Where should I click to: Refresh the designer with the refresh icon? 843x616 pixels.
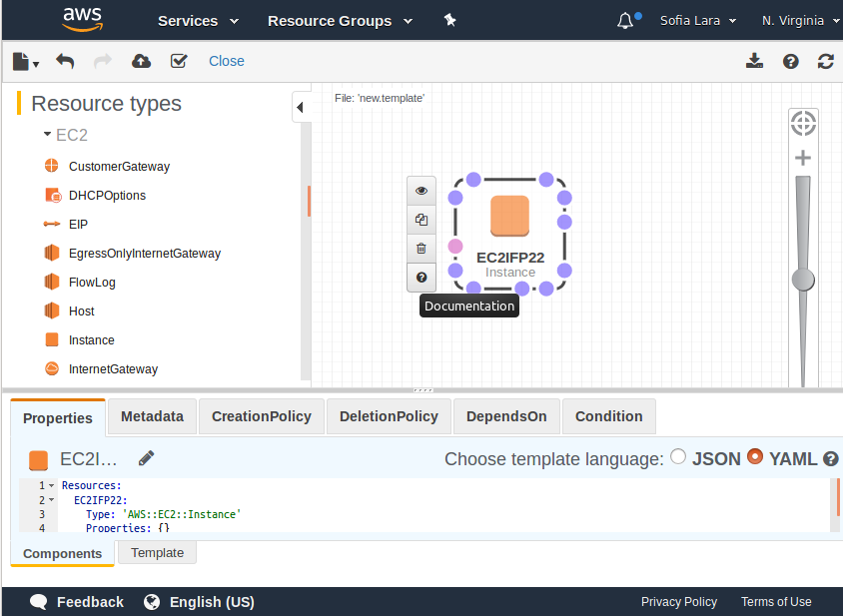825,61
